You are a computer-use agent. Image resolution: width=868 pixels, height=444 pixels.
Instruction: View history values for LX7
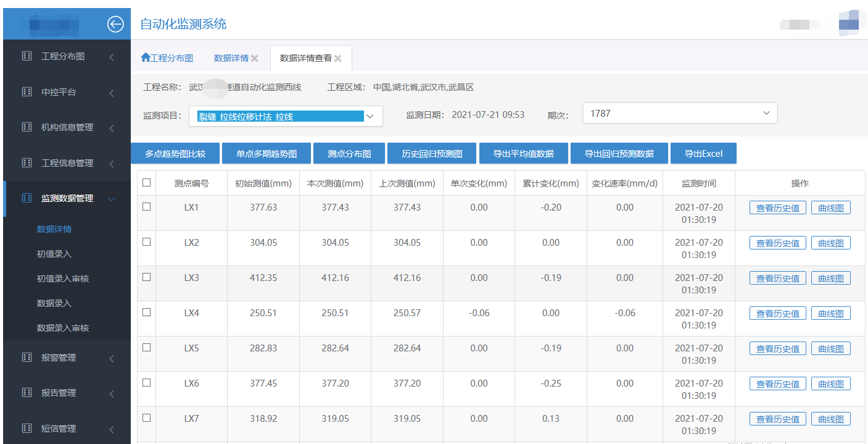(x=778, y=419)
